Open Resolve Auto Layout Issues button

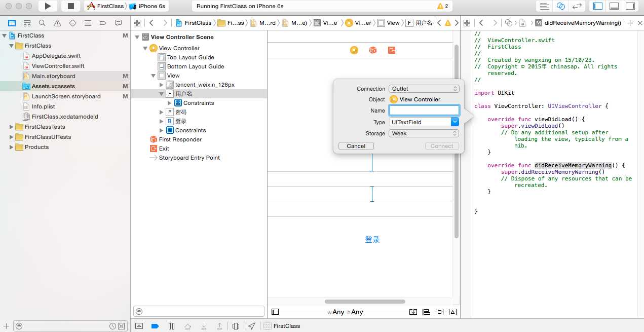[453, 312]
